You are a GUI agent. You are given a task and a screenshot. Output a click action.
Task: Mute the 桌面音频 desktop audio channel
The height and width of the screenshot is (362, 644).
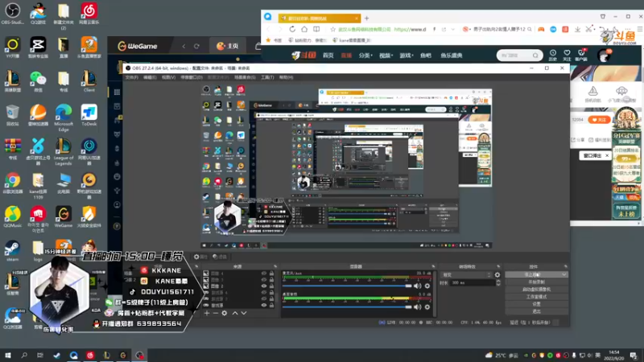(417, 307)
